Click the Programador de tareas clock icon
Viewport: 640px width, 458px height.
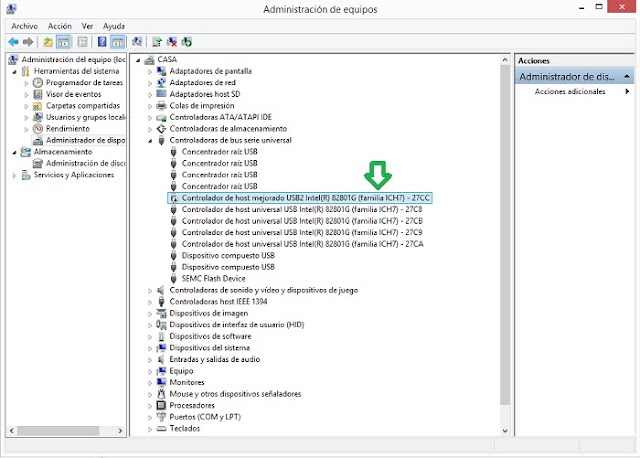coord(38,82)
